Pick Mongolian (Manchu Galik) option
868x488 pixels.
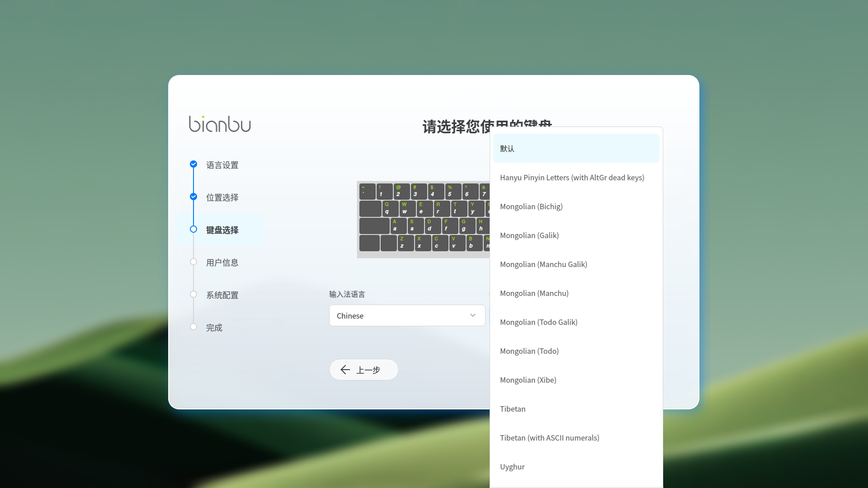(x=543, y=264)
